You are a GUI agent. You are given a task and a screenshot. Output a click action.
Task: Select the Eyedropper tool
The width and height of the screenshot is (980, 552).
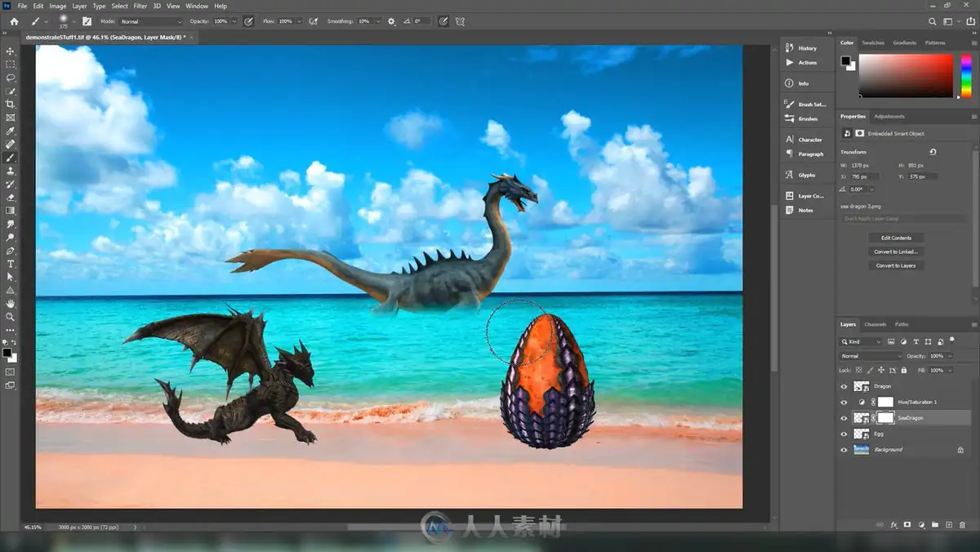[11, 131]
